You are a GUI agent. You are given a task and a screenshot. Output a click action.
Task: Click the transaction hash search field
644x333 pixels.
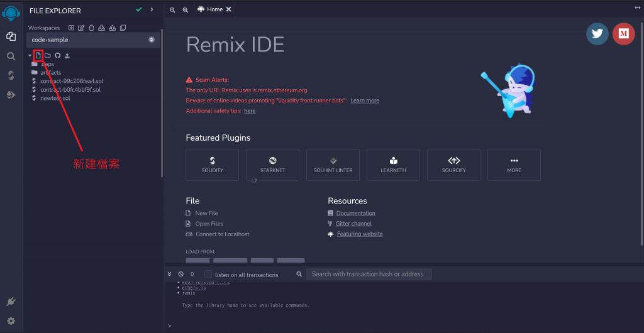coord(369,274)
